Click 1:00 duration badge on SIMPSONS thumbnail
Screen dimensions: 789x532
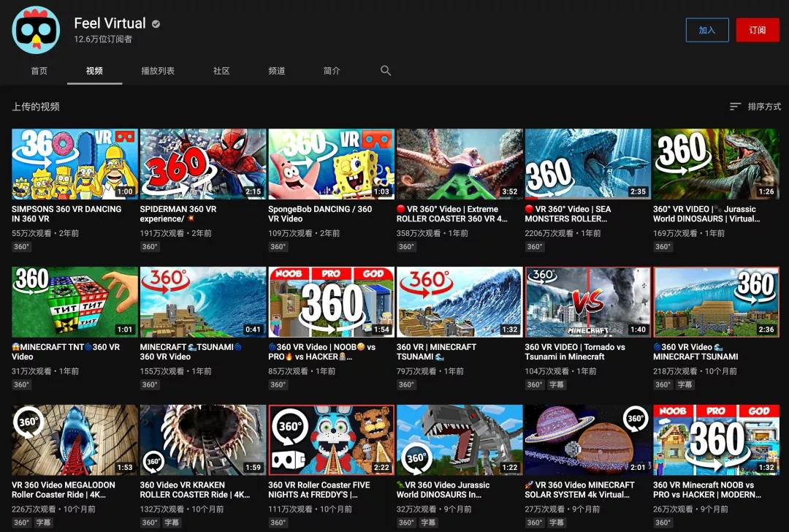[x=125, y=191]
